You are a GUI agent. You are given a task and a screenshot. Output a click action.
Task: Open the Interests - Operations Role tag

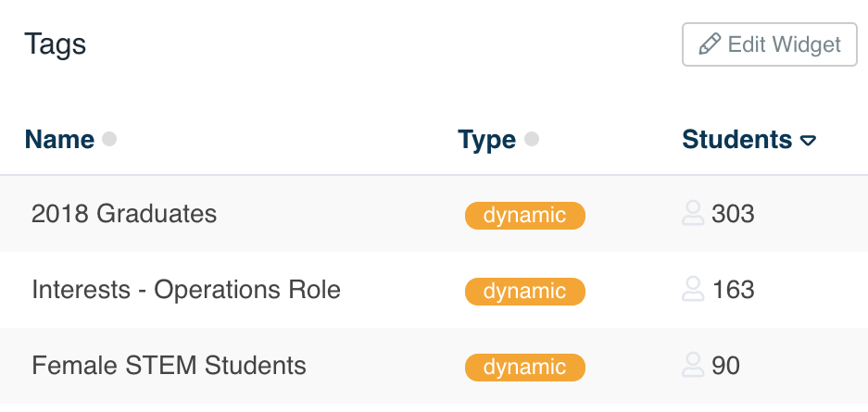186,290
